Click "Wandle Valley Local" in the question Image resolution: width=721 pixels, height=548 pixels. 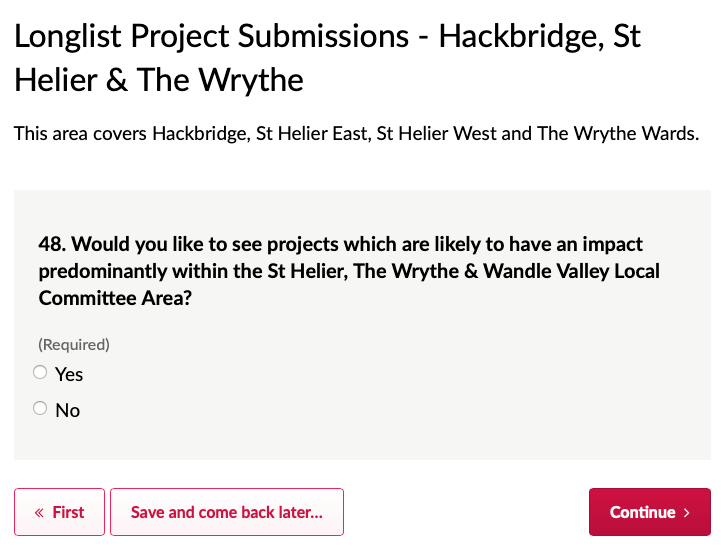tap(572, 271)
